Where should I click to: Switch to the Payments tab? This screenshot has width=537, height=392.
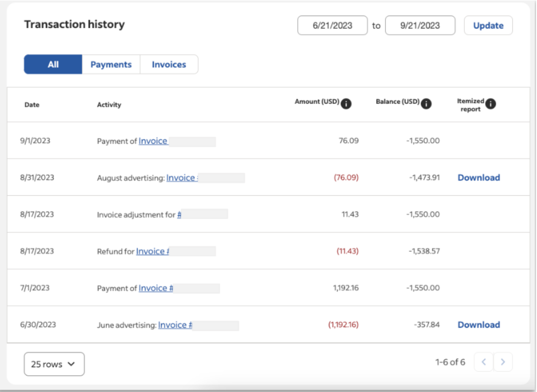111,64
